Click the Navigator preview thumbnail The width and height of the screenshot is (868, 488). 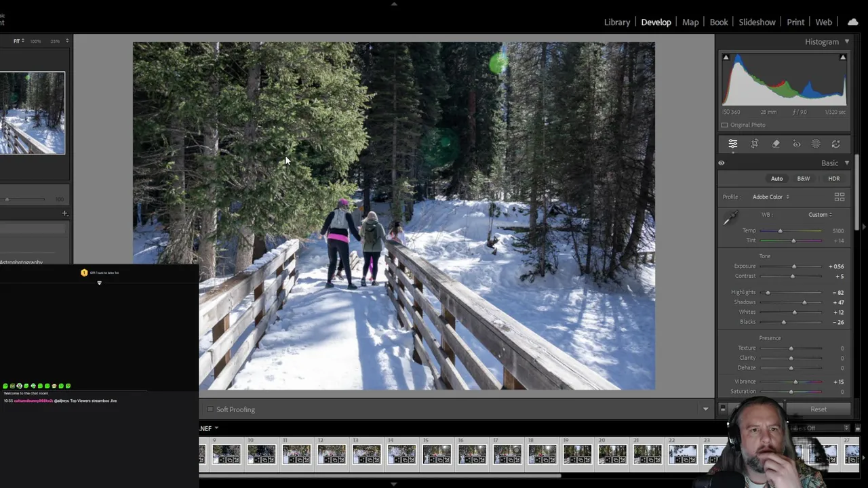(x=32, y=113)
